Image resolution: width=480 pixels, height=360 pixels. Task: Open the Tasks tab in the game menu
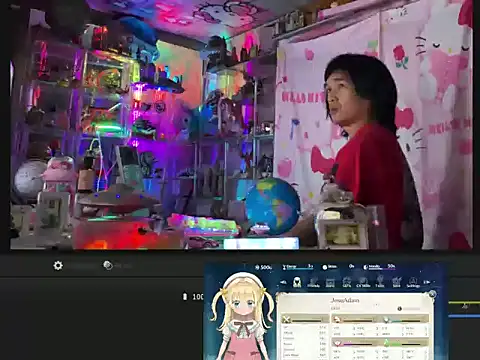[x=380, y=282]
